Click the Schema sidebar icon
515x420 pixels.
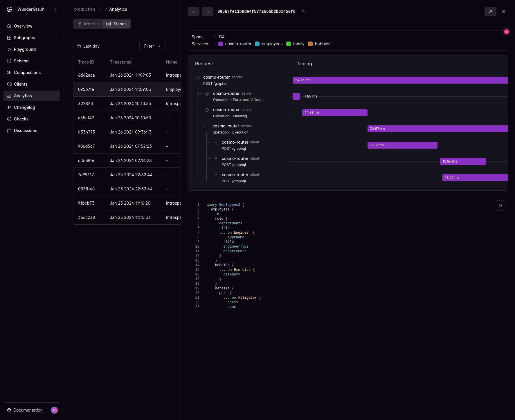coord(9,61)
